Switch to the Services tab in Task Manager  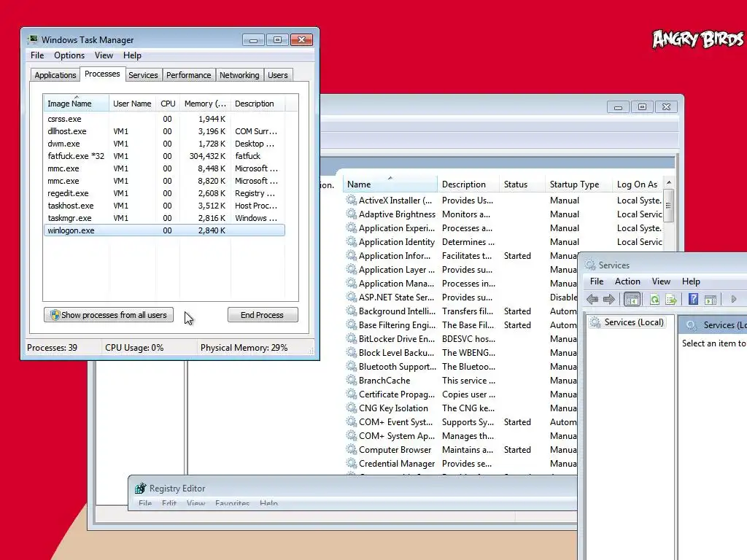coord(143,75)
